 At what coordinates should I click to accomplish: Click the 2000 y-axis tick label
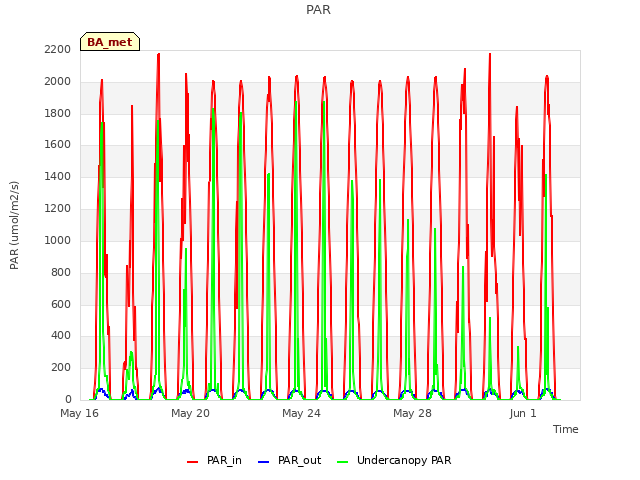click(x=58, y=81)
